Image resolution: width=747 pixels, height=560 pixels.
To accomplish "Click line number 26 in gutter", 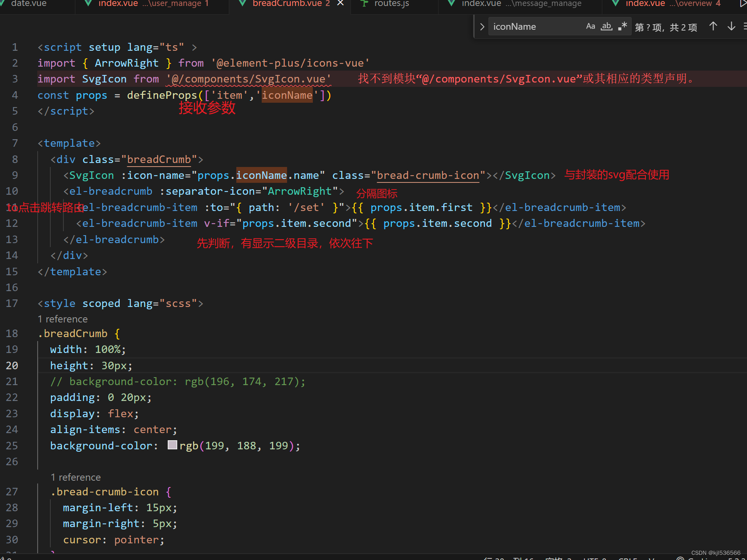I will [x=12, y=461].
